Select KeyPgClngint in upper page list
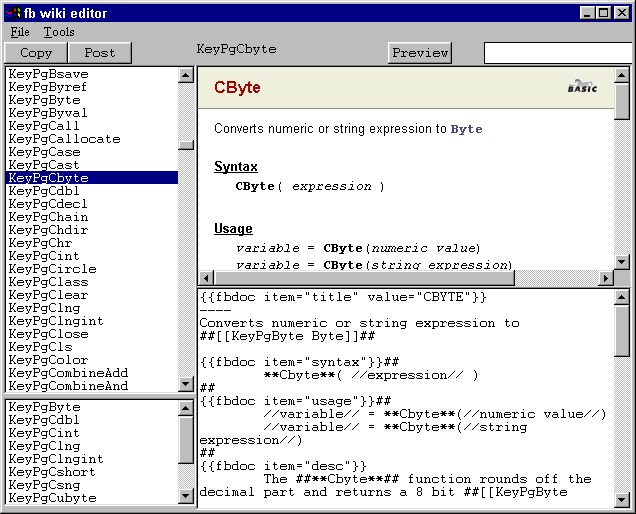 tap(92, 321)
